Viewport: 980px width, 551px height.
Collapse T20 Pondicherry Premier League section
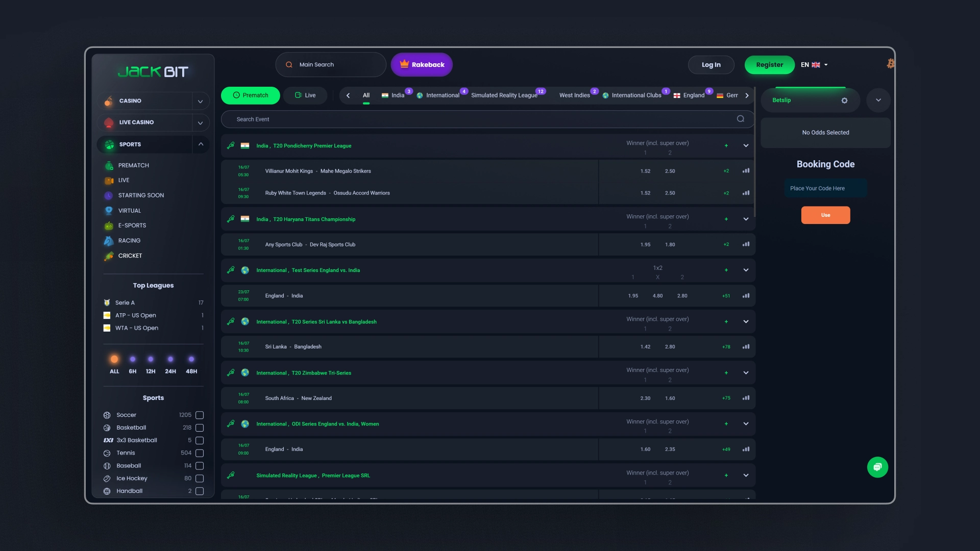point(746,146)
